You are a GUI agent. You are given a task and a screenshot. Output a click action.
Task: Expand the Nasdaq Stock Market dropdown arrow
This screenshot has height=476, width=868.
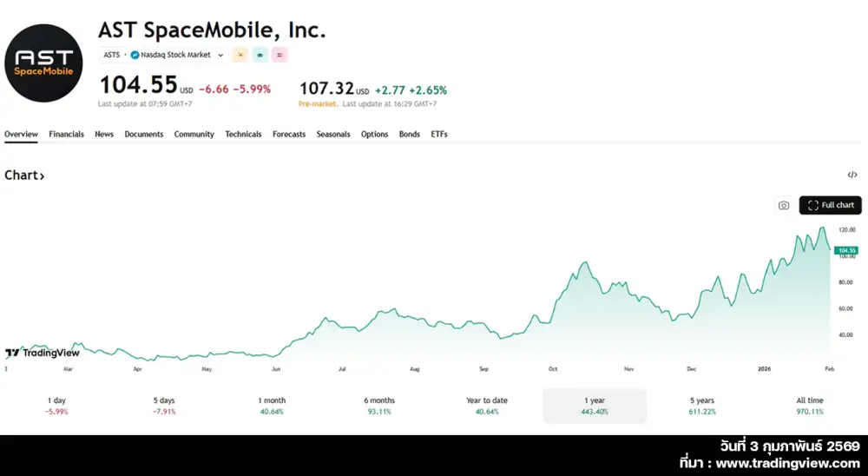point(220,55)
